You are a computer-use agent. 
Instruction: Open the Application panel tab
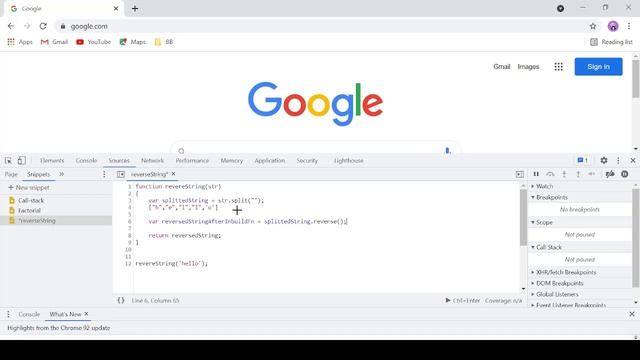[x=269, y=160]
